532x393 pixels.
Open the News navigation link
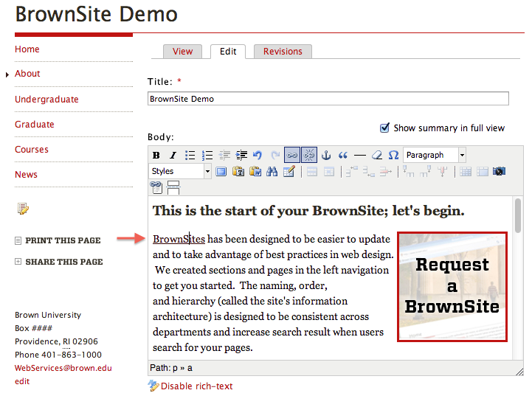[x=26, y=175]
